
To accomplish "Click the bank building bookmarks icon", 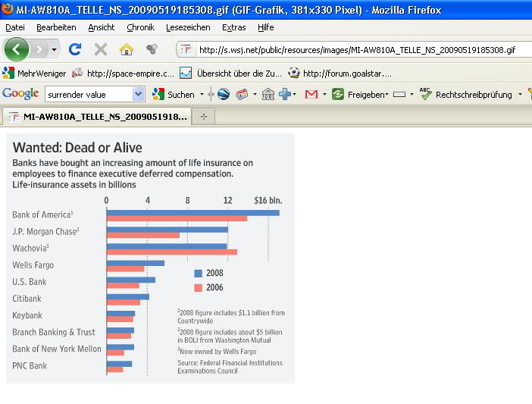I will (x=268, y=94).
